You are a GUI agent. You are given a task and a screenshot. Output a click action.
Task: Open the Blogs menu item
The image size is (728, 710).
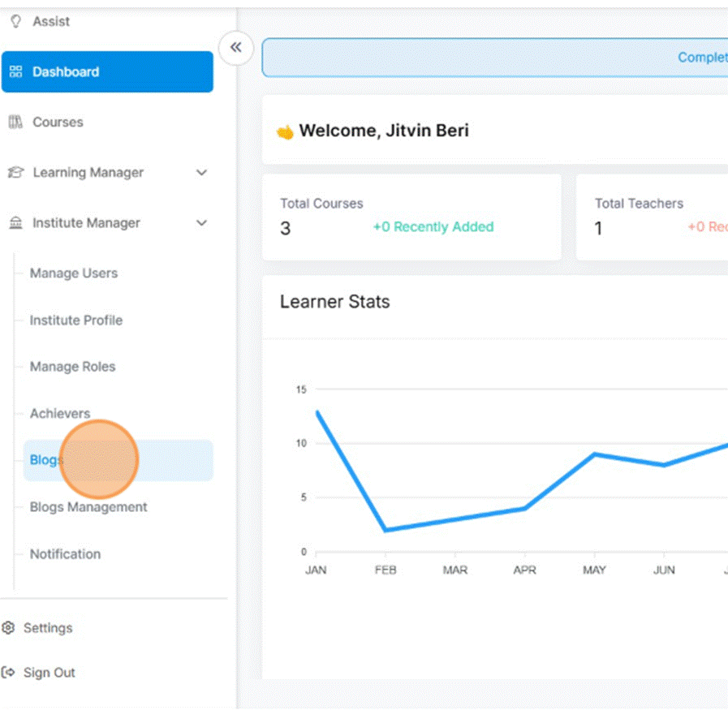point(45,460)
